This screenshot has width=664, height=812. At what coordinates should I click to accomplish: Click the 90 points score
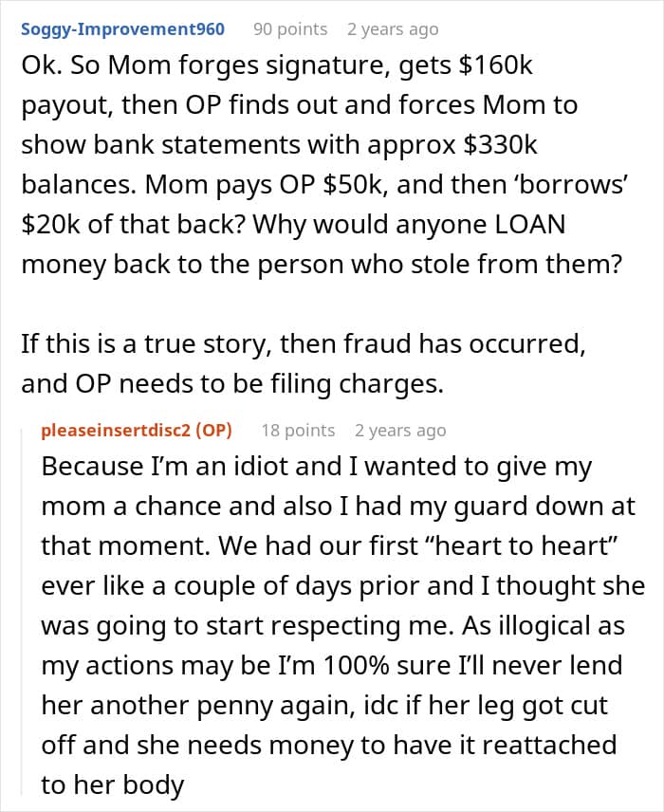[x=290, y=29]
